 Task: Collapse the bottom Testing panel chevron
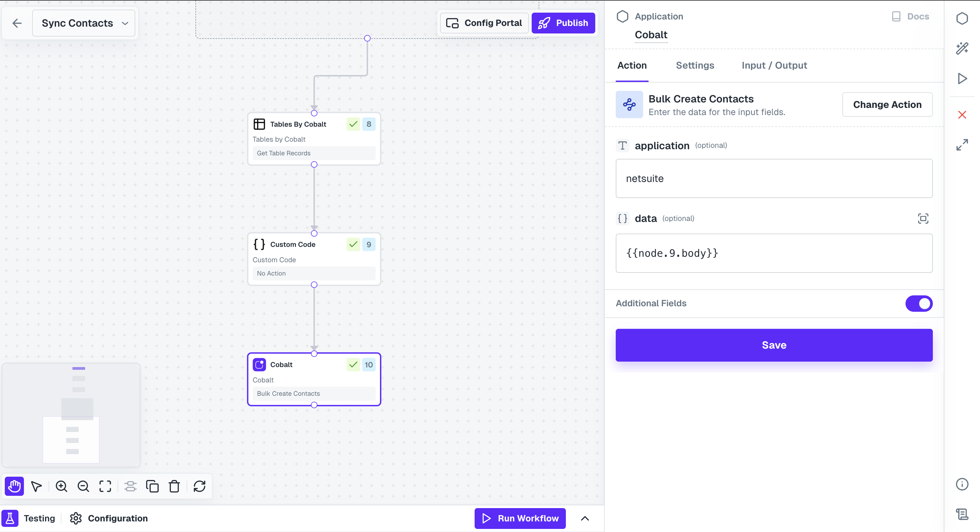585,518
